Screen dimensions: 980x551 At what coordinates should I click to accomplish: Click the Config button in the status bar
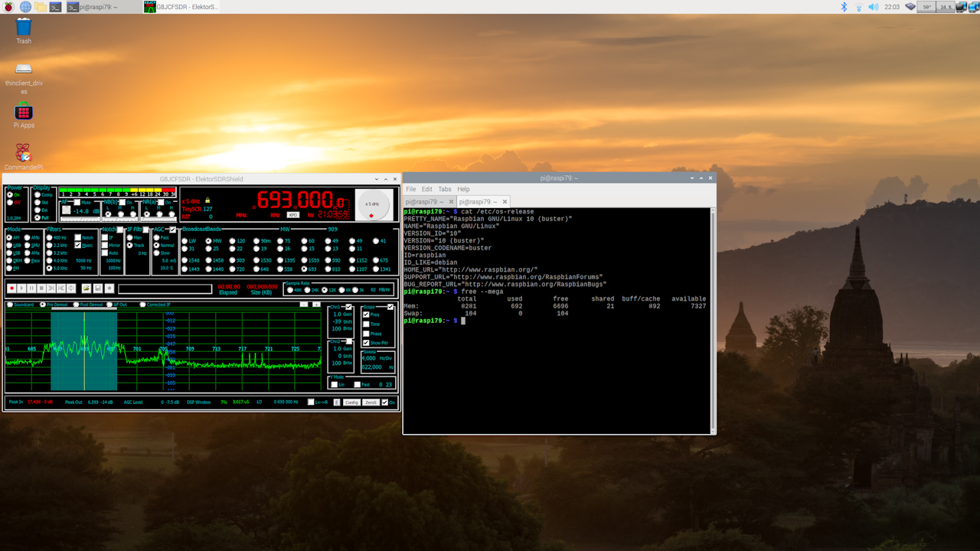(x=351, y=403)
